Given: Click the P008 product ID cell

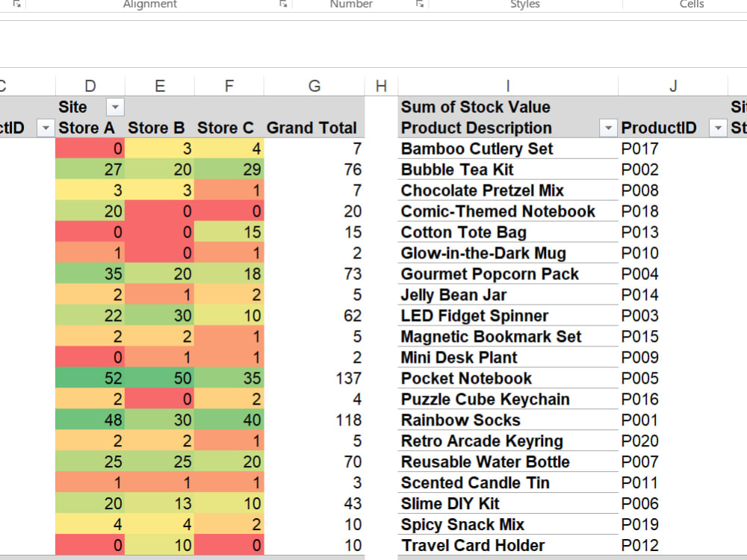Looking at the screenshot, I should (x=673, y=190).
